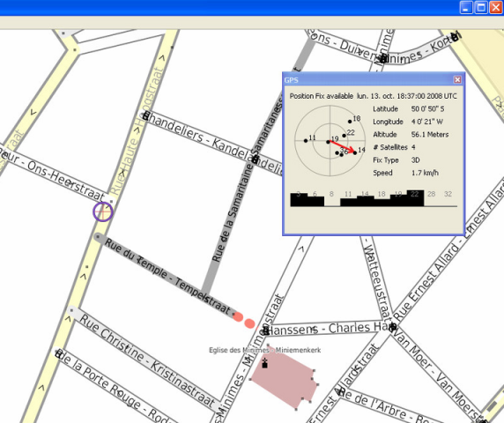The width and height of the screenshot is (504, 423).
Task: Select the 'Watteeustraat' road label
Action: pos(378,283)
